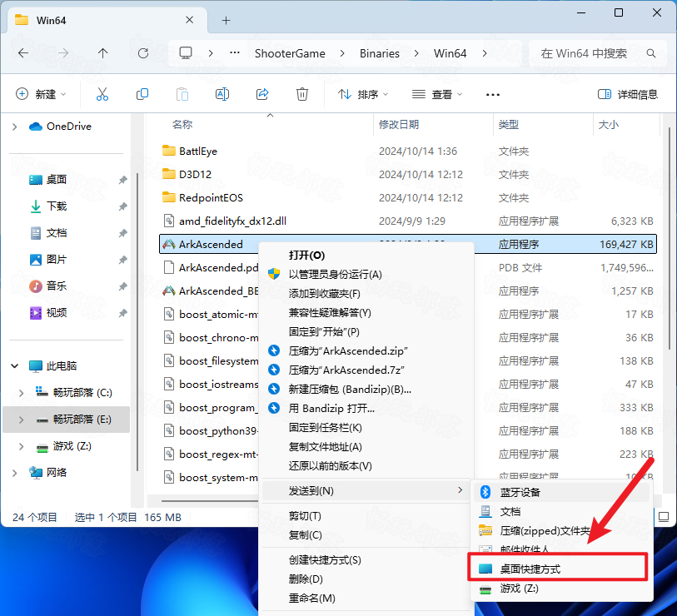The image size is (677, 616).
Task: Select 打开(O) in context menu
Action: [x=366, y=255]
